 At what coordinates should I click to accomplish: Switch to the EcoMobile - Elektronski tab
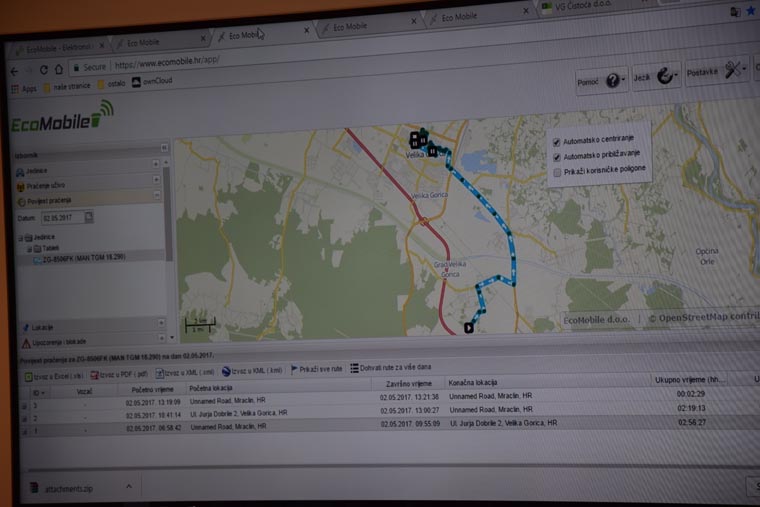tap(60, 48)
